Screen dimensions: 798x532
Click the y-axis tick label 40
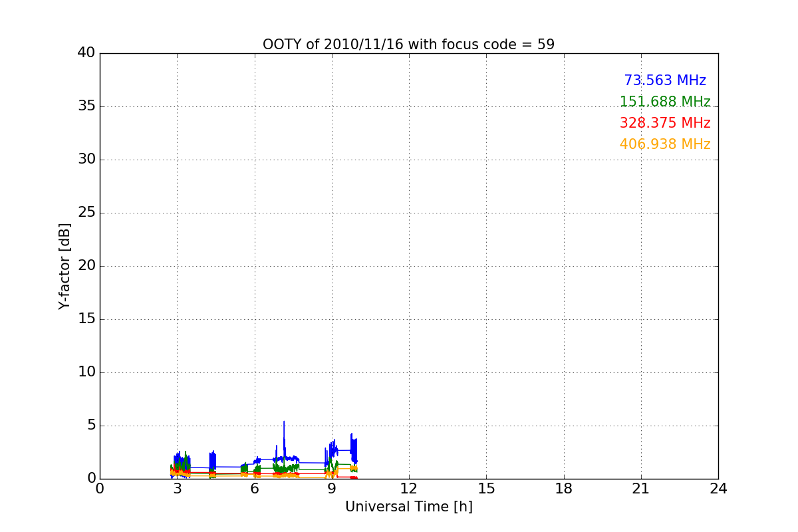click(86, 53)
